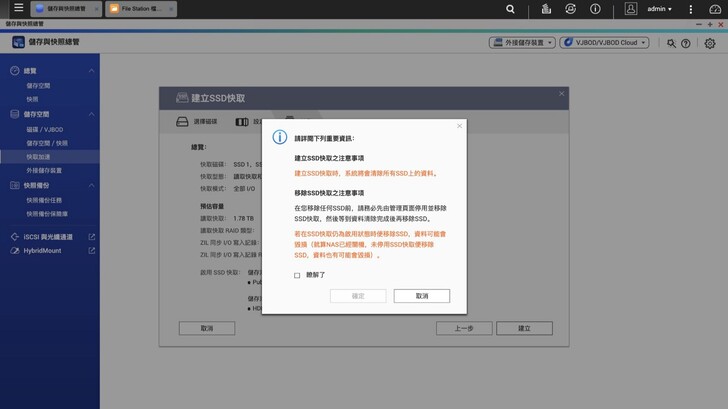Click 取消 in the warning dialog
The image size is (728, 409).
[x=421, y=296]
